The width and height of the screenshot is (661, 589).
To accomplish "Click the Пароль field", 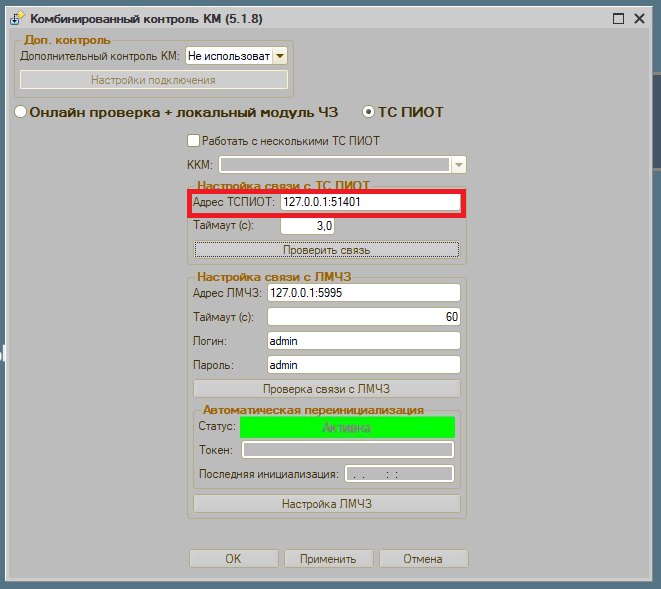I will [x=363, y=365].
